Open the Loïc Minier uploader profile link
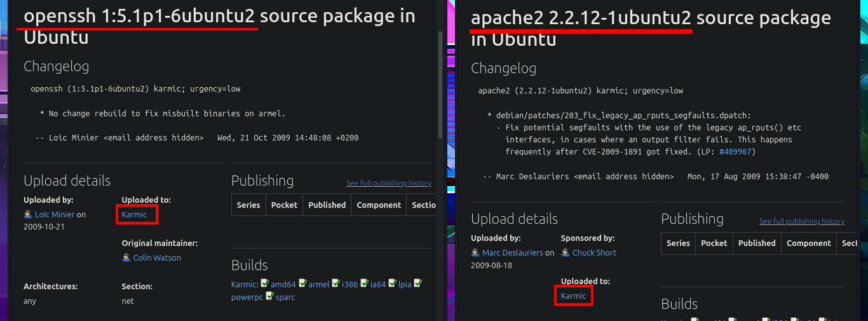This screenshot has width=868, height=321. click(x=55, y=215)
